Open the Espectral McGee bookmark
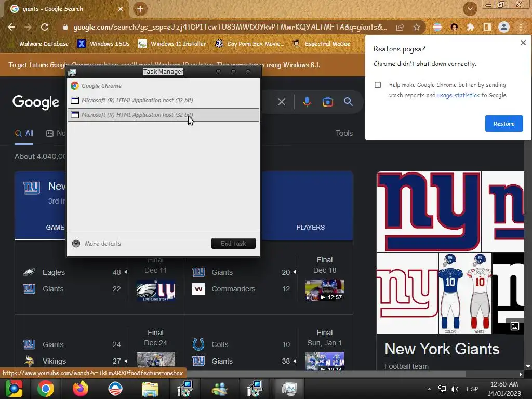Viewport: 532px width, 399px height. point(321,44)
